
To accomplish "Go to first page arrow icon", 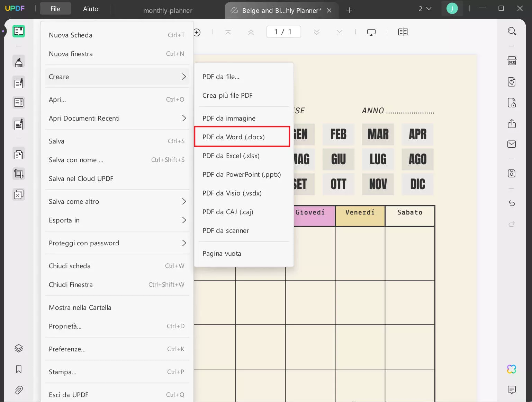I will [228, 32].
